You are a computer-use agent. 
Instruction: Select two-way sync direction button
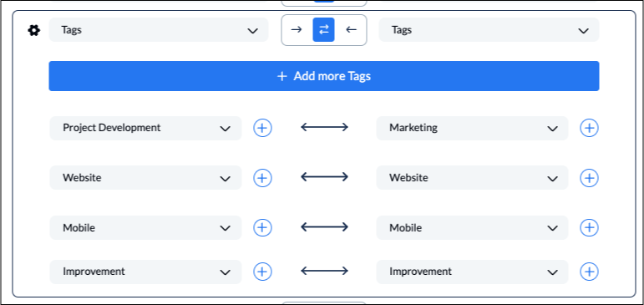(323, 29)
